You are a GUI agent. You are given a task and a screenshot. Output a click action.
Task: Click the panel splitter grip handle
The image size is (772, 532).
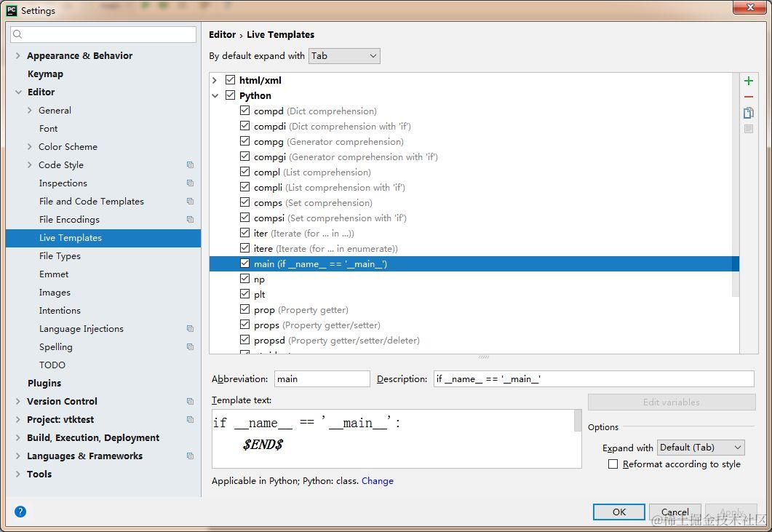coord(483,357)
